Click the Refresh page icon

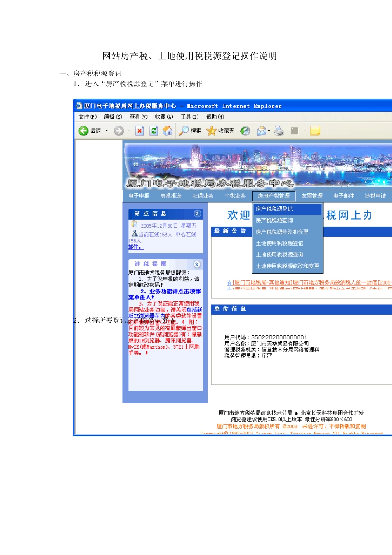pos(153,131)
